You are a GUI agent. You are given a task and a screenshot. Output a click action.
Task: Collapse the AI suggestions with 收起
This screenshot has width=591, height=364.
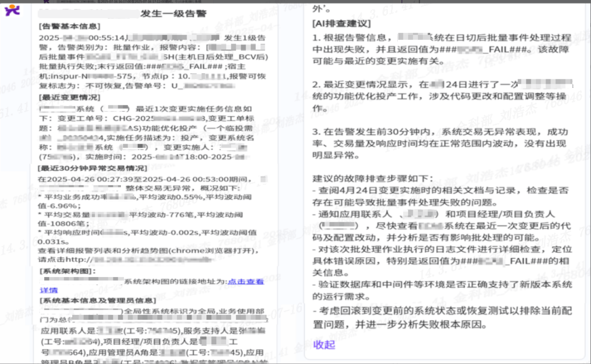point(323,344)
